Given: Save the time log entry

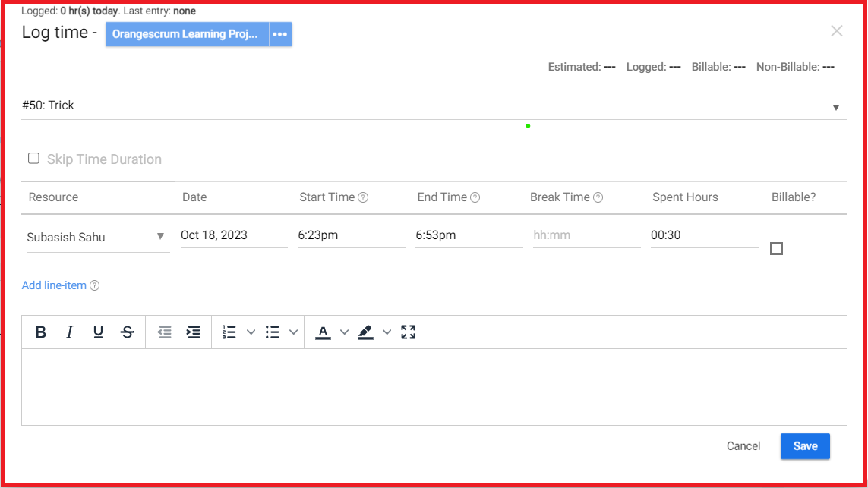Looking at the screenshot, I should [x=805, y=446].
